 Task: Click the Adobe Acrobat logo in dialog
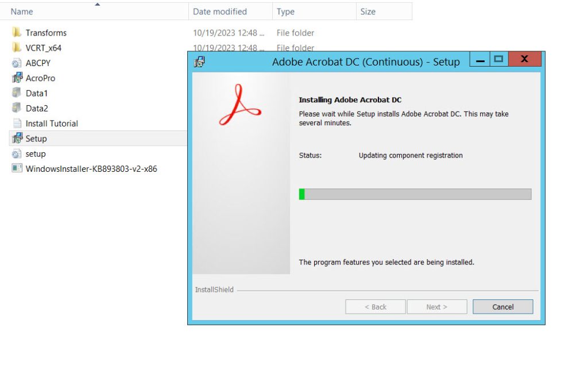click(241, 105)
